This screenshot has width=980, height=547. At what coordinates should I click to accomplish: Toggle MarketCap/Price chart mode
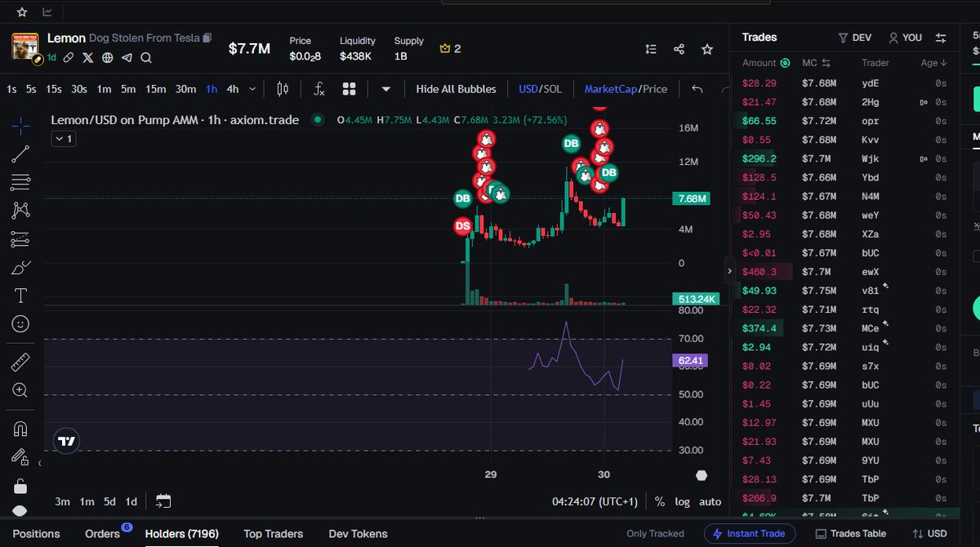tap(626, 89)
